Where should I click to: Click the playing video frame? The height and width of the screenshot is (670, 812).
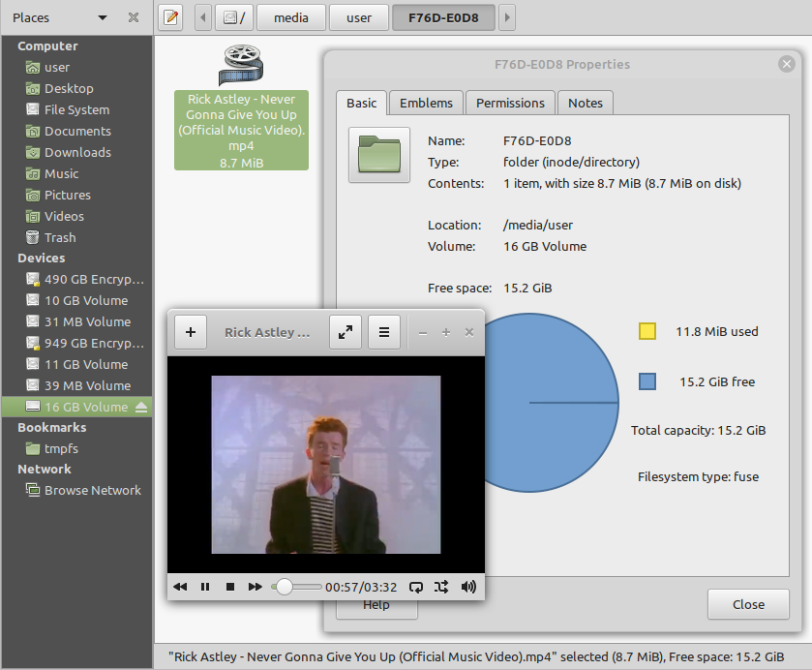(326, 465)
